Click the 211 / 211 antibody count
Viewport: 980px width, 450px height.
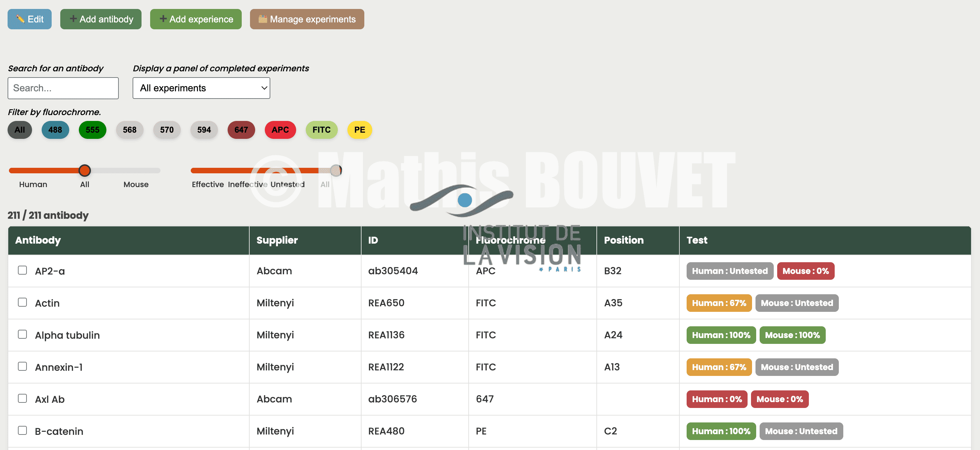(x=48, y=215)
